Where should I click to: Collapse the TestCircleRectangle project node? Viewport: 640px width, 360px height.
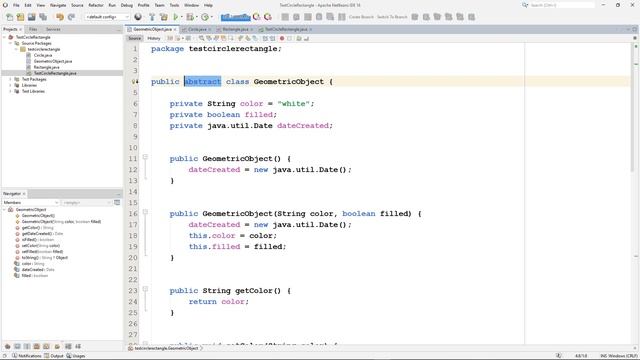point(5,37)
